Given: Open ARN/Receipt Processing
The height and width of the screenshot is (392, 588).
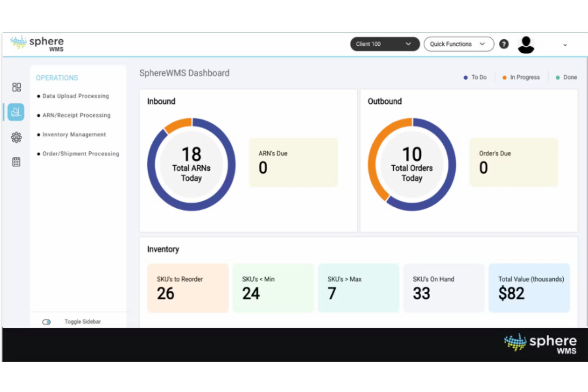Looking at the screenshot, I should [x=76, y=115].
